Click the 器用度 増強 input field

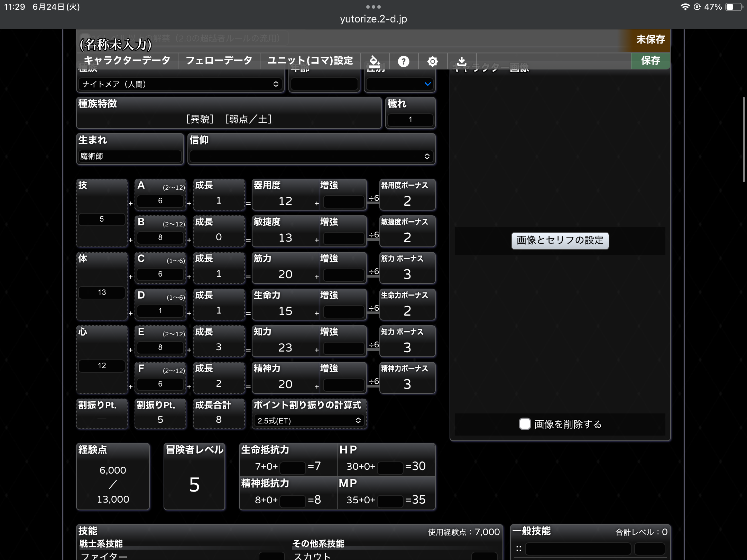[343, 202]
